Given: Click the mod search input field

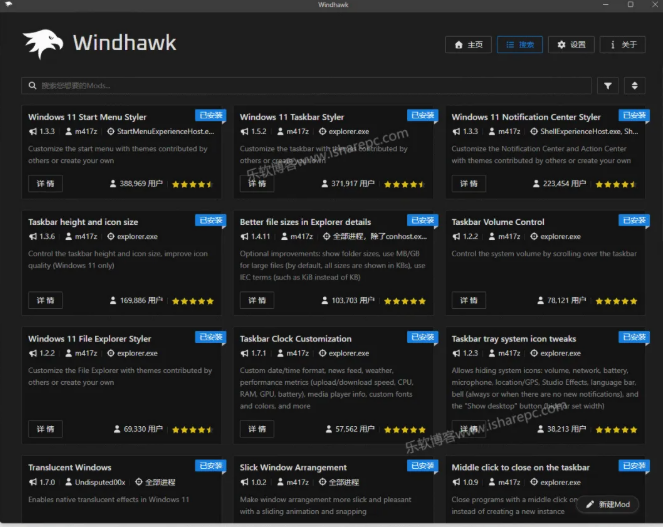Looking at the screenshot, I should click(x=300, y=86).
